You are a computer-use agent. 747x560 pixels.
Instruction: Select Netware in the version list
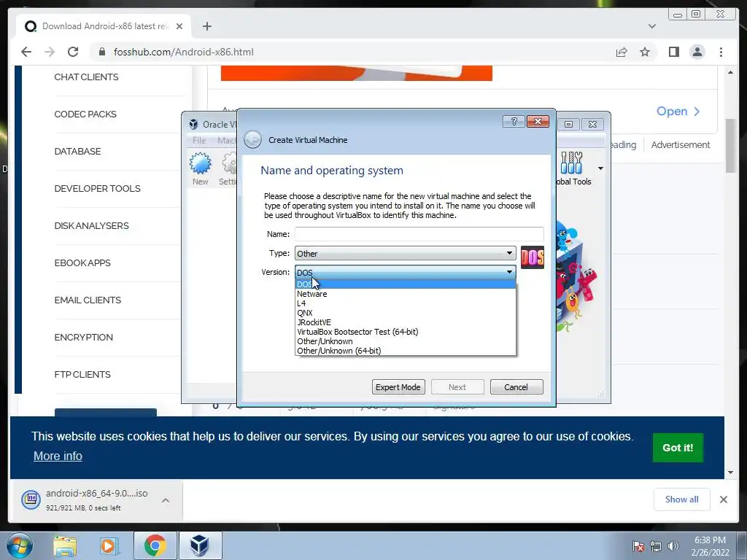point(405,294)
